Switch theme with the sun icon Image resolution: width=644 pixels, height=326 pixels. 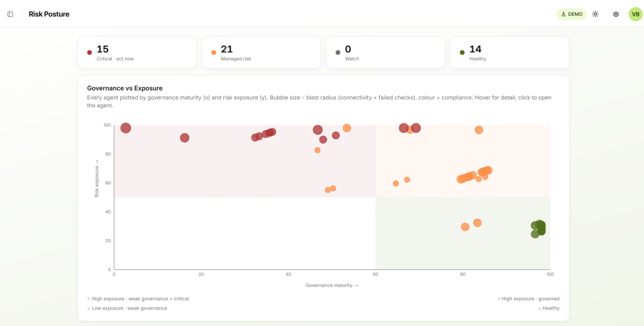coord(595,14)
